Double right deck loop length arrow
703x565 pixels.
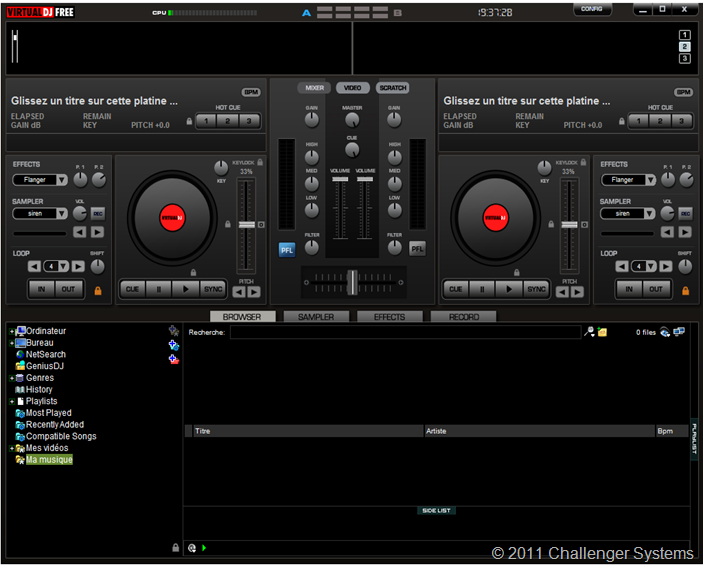click(666, 266)
